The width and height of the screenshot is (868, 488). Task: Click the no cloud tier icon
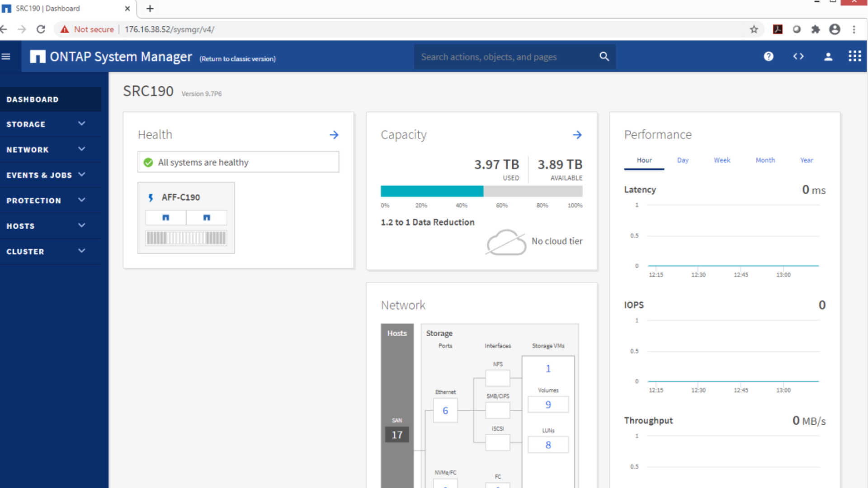(506, 242)
